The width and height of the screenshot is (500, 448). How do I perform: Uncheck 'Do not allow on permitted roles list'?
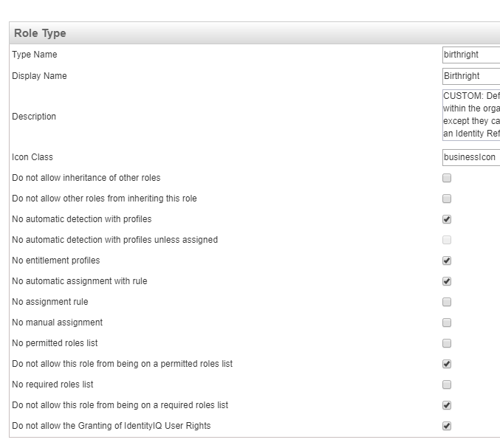447,364
